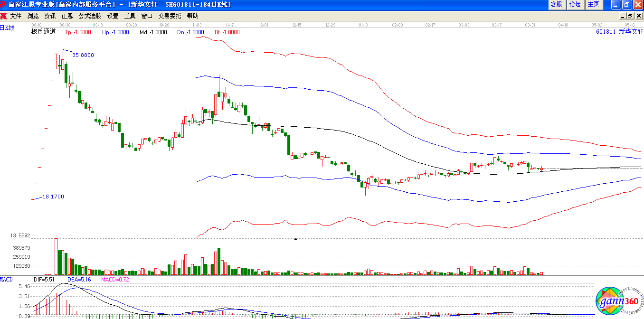This screenshot has width=644, height=319.
Task: Click the gann360 logo
Action: click(x=619, y=300)
